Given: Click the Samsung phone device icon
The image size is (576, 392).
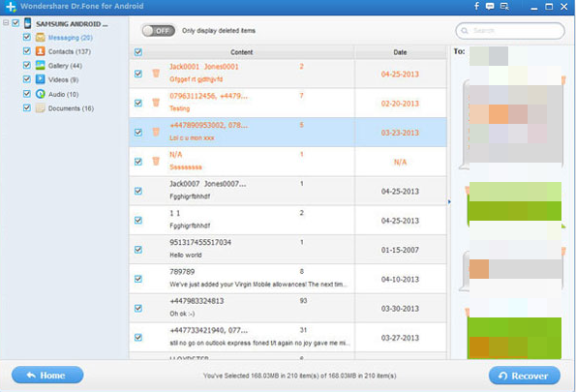Looking at the screenshot, I should [27, 23].
